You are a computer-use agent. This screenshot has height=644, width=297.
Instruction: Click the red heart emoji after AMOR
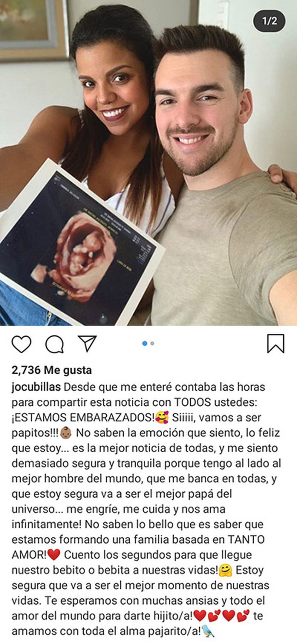coord(54,555)
